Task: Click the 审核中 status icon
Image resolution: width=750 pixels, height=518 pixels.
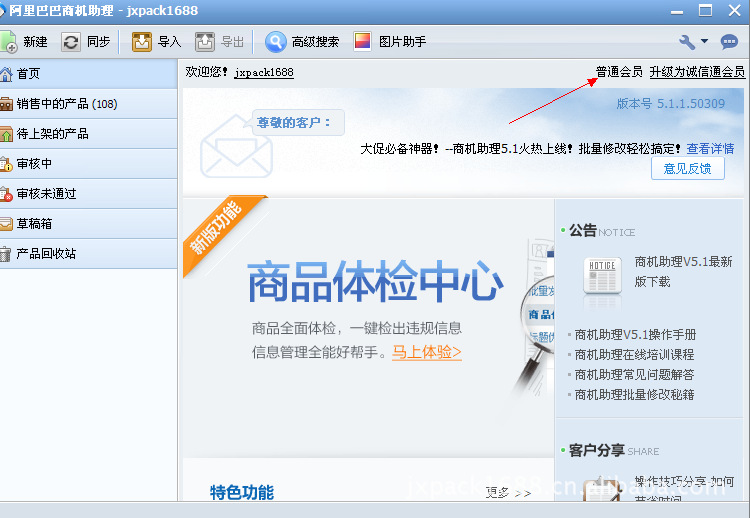Action: [x=6, y=164]
